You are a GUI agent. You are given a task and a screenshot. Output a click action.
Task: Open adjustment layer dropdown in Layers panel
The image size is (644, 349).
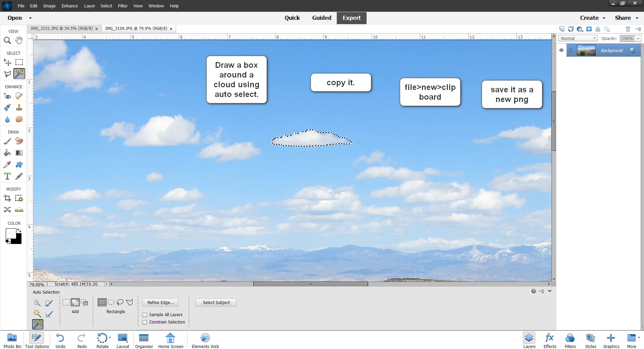click(580, 29)
